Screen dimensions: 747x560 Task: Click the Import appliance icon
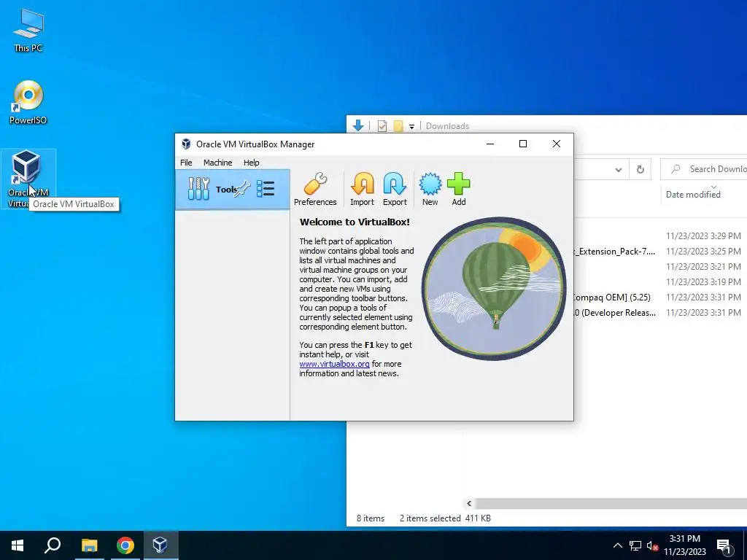[x=362, y=190]
